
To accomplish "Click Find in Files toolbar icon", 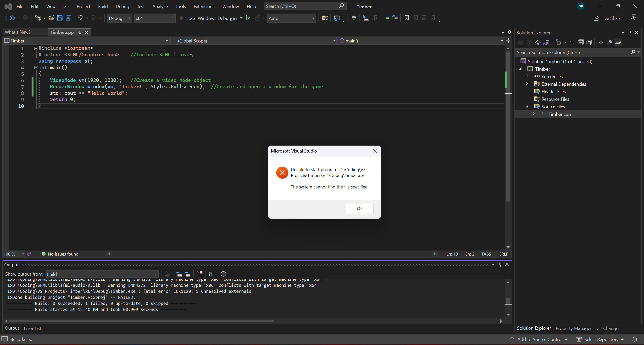I will tap(325, 18).
